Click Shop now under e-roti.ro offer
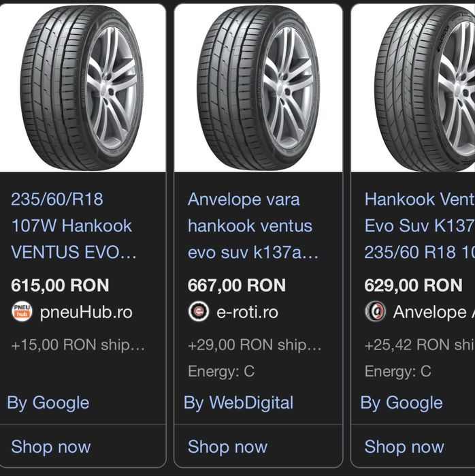This screenshot has width=475, height=476. 227,447
